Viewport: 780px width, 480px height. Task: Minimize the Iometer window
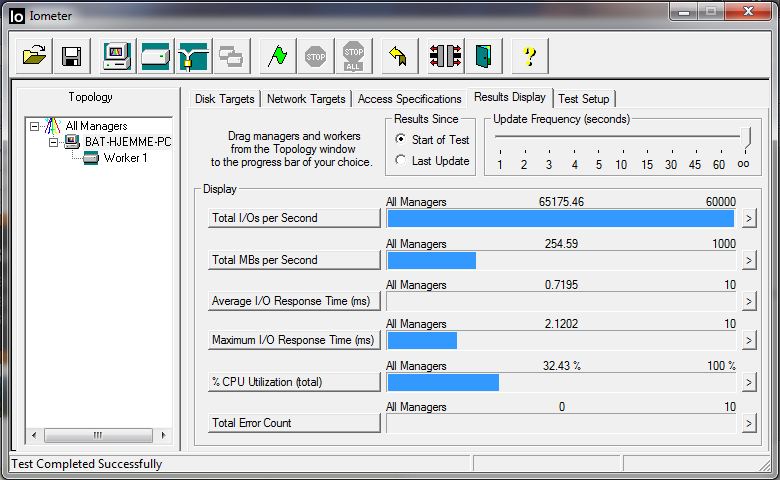coord(683,11)
